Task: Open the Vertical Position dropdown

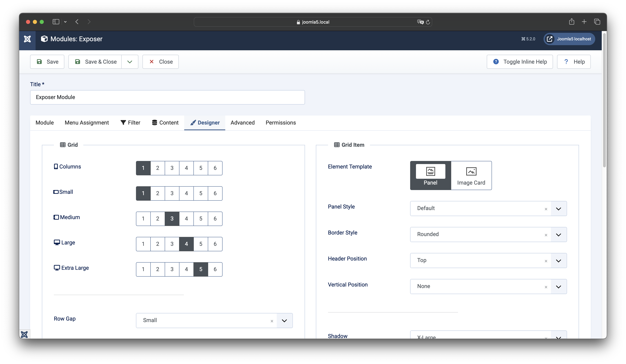Action: [559, 287]
